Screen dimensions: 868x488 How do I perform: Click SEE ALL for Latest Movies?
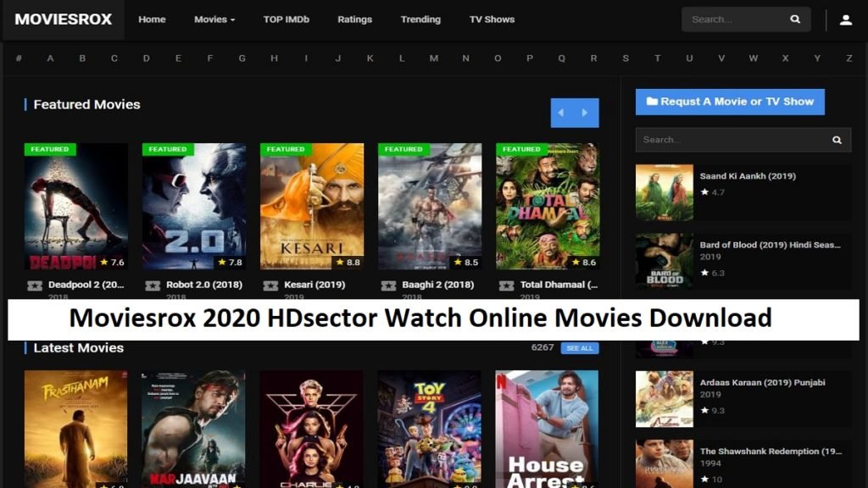pyautogui.click(x=580, y=348)
